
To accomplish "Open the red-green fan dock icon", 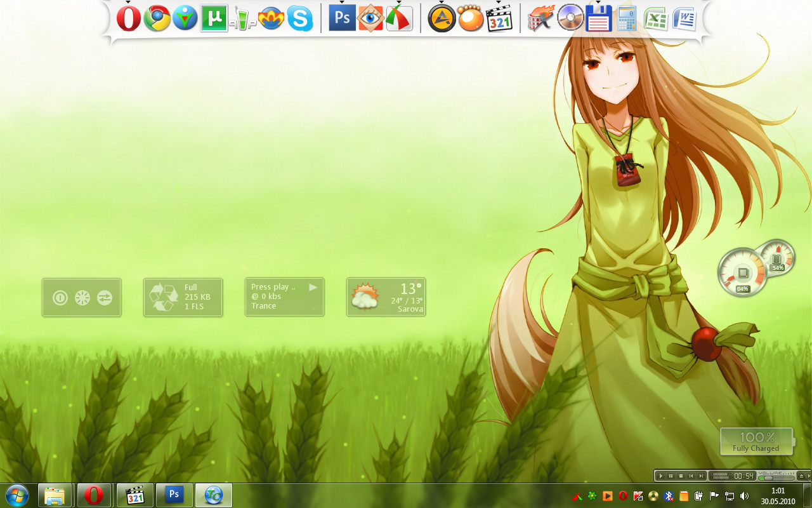I will tap(399, 18).
